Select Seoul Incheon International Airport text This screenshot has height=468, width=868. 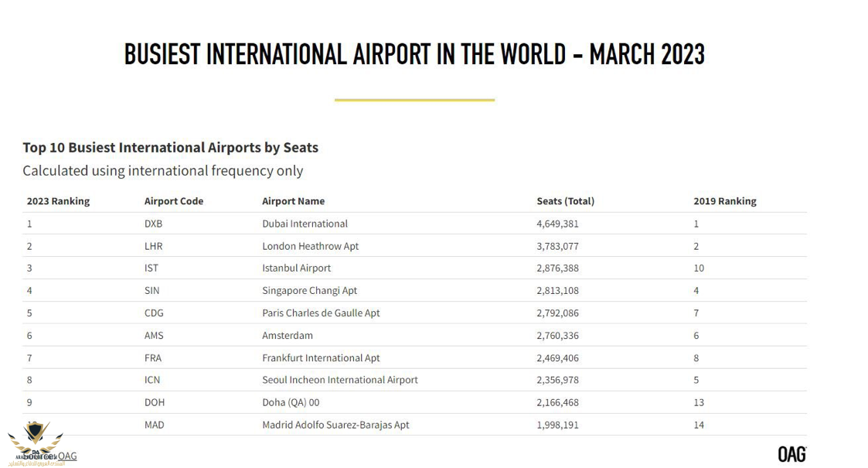(x=339, y=380)
